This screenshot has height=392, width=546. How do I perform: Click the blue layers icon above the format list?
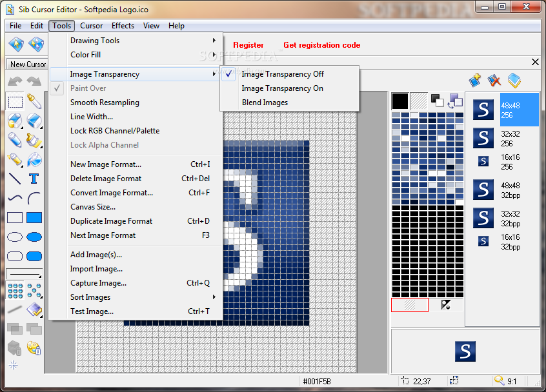click(x=514, y=81)
